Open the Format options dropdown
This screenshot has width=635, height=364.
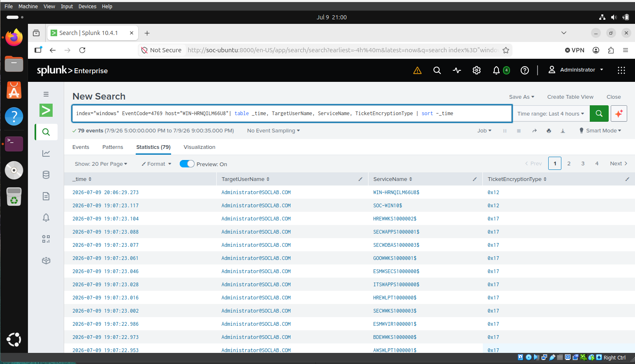tap(156, 164)
